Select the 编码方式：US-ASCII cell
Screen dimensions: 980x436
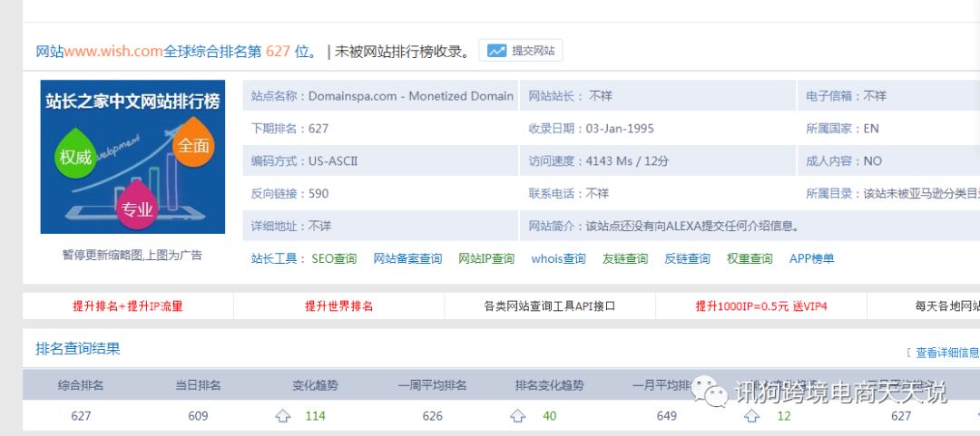(x=380, y=160)
